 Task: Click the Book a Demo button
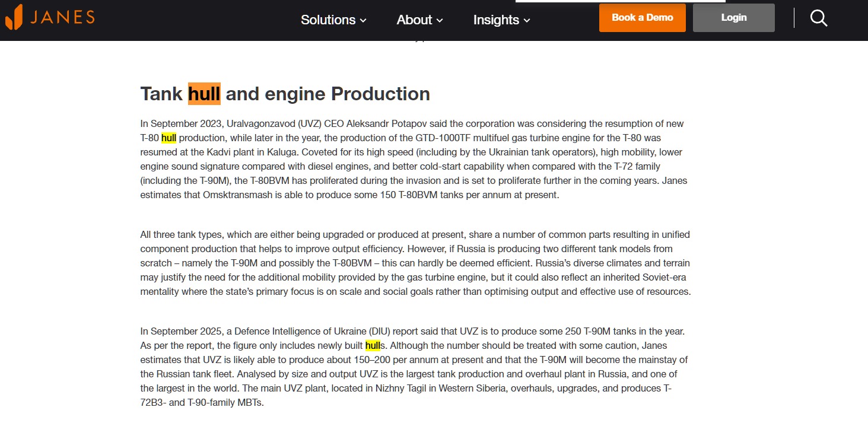coord(643,18)
